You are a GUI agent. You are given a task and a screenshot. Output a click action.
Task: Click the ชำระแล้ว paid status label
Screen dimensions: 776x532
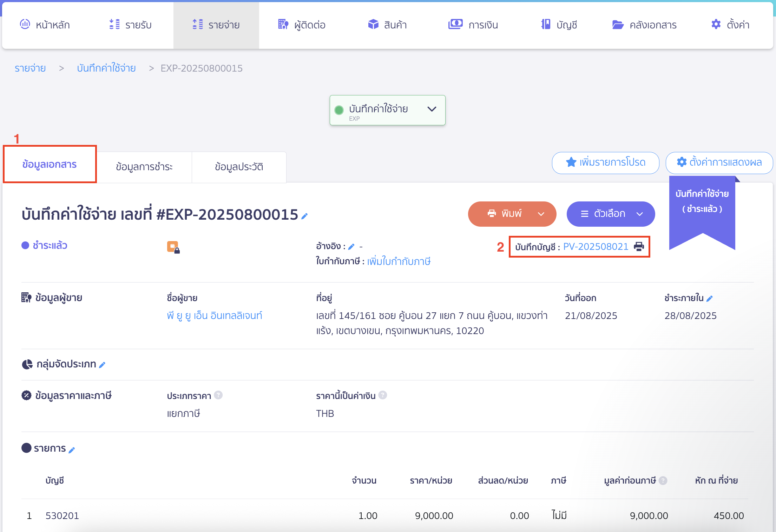pos(50,245)
